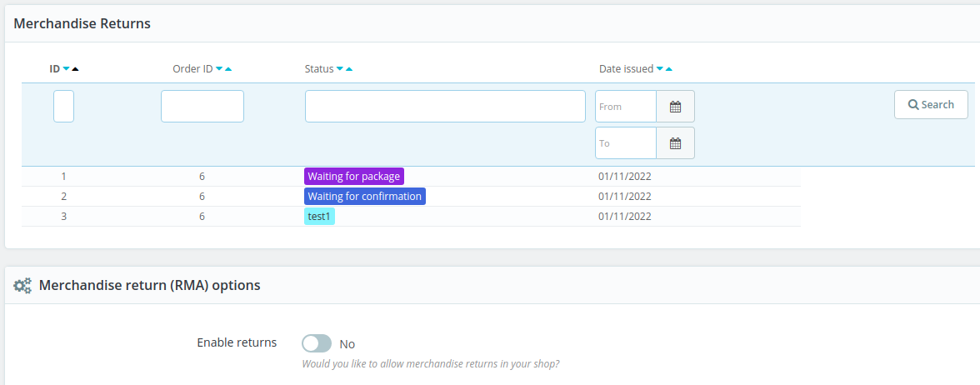Screen dimensions: 980x385
Task: Sort Status column descending
Action: [340, 69]
